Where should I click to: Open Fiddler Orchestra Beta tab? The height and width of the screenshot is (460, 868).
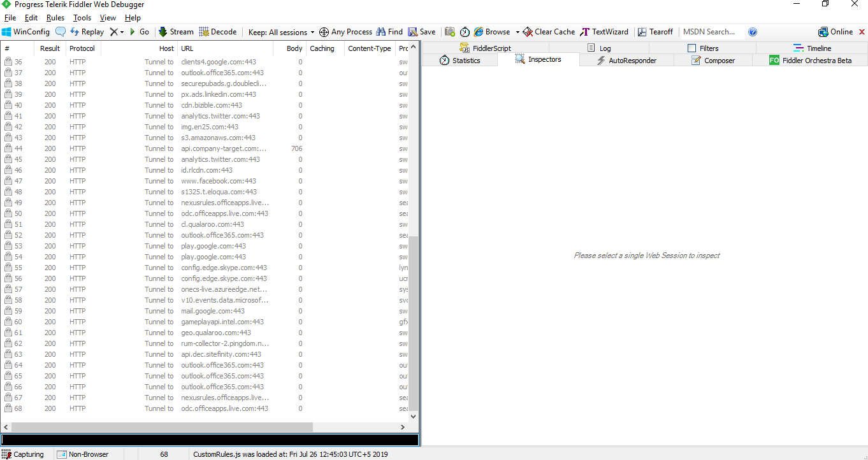810,60
